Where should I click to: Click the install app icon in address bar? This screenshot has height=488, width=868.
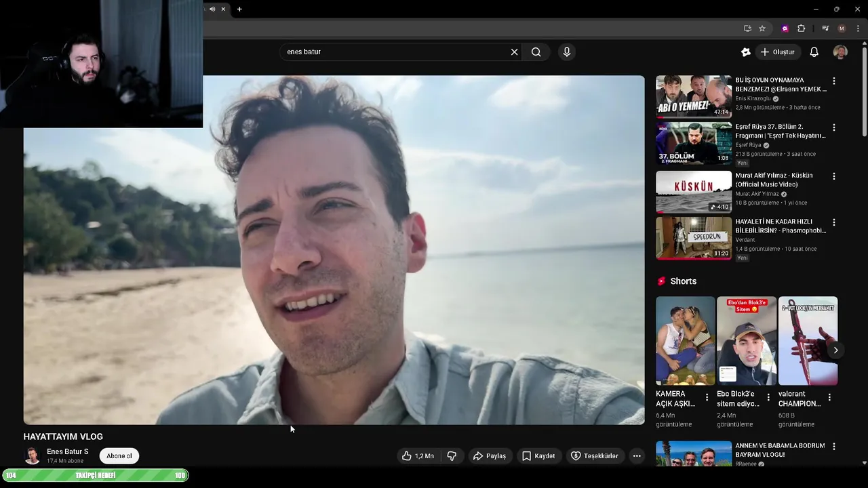click(x=747, y=28)
